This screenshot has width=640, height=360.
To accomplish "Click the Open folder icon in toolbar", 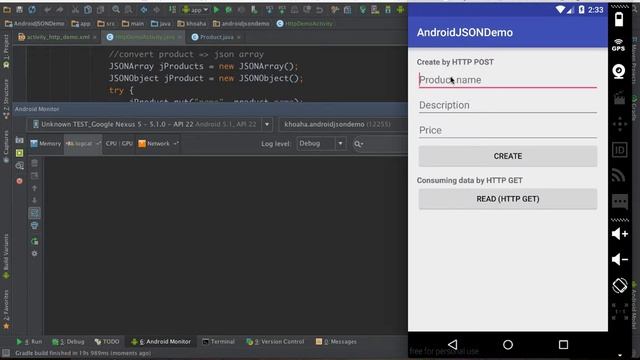I will 7,9.
